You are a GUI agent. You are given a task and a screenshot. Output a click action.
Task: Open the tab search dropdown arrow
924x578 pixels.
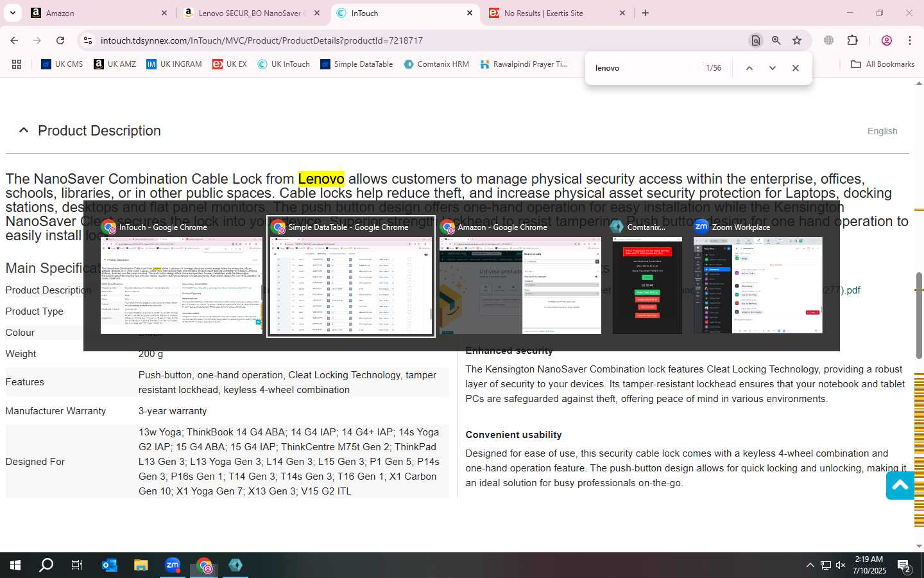coord(12,13)
